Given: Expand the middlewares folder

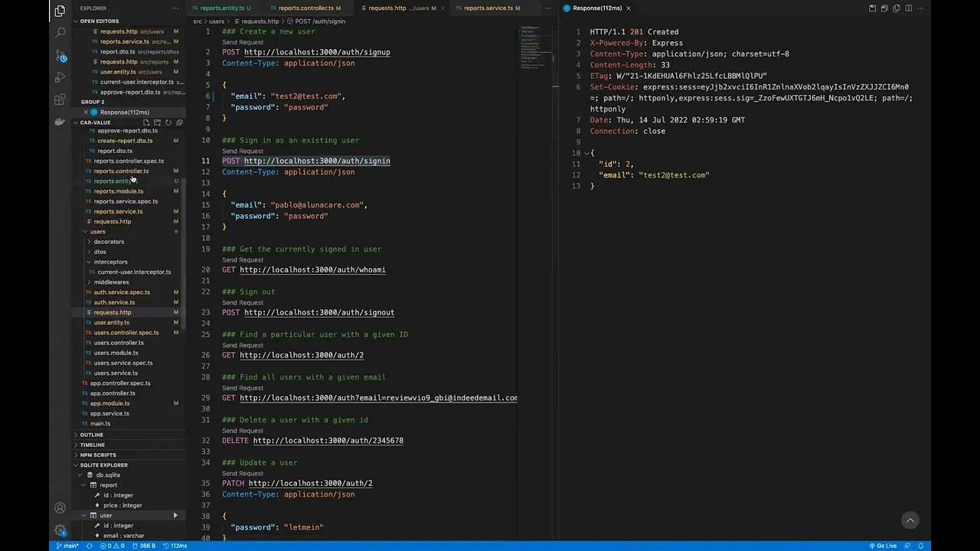Looking at the screenshot, I should point(111,282).
